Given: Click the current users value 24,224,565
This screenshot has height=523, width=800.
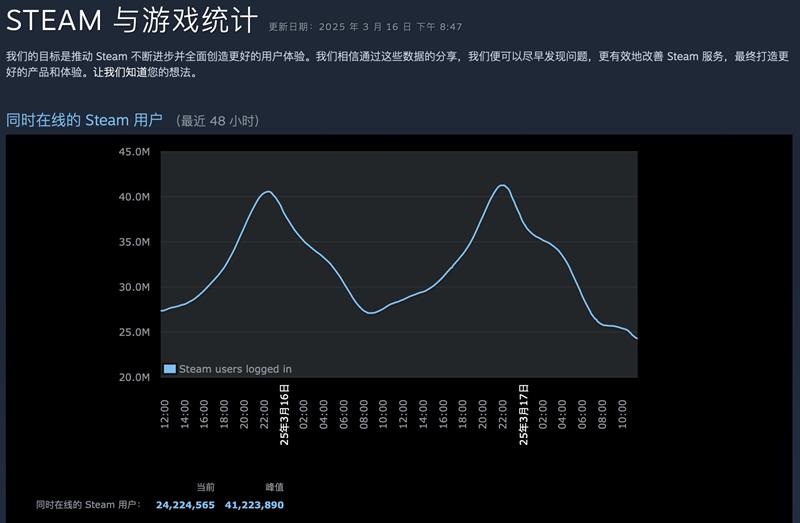Looking at the screenshot, I should [x=185, y=505].
